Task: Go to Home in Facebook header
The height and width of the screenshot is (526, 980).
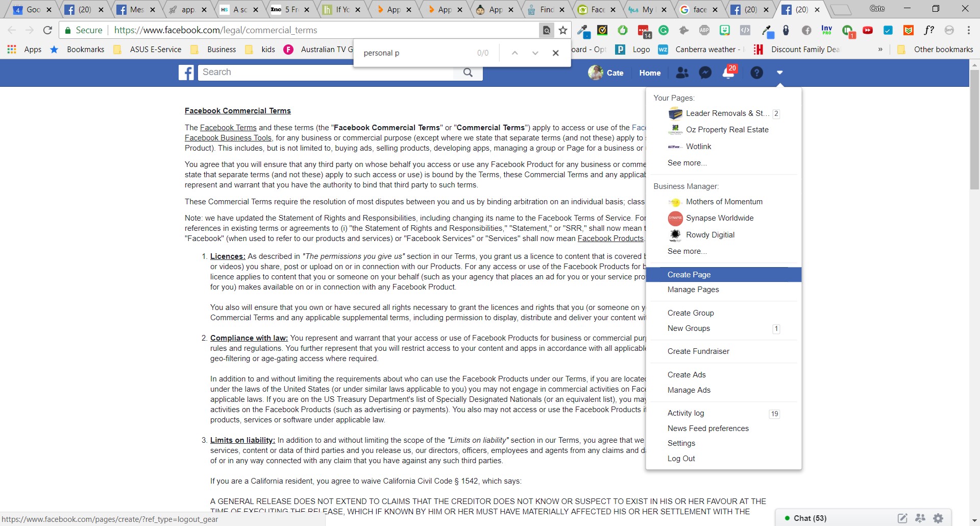Action: 650,73
